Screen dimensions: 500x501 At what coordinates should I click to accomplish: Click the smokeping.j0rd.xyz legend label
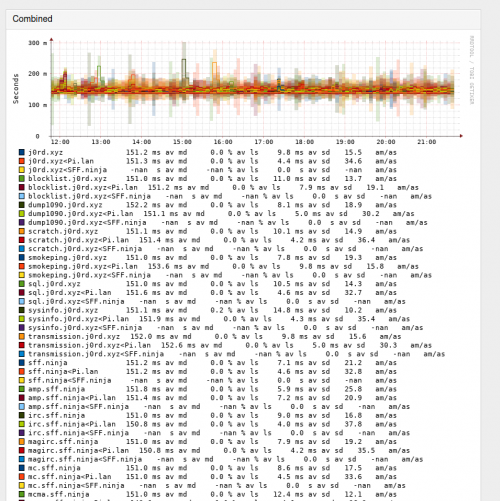point(67,258)
